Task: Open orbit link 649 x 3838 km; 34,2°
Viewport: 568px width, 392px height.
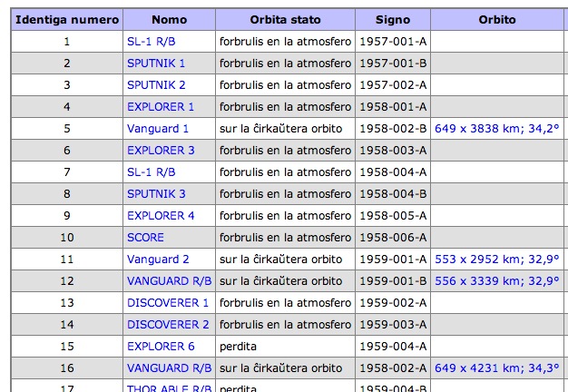Action: [x=496, y=129]
